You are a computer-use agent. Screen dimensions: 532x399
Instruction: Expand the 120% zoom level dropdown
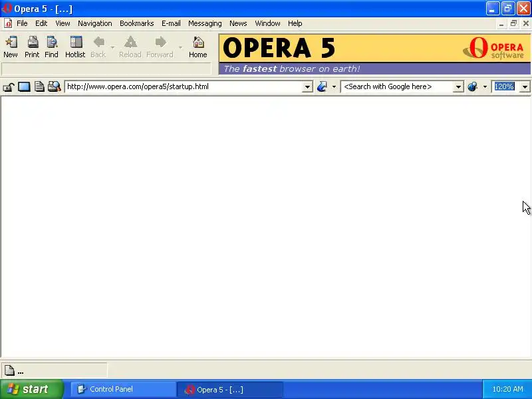[525, 87]
